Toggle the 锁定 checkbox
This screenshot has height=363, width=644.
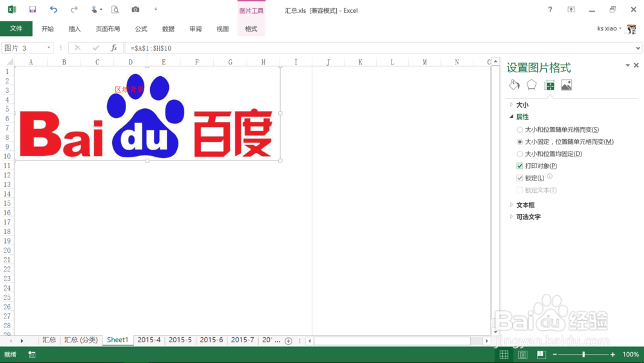(x=520, y=178)
